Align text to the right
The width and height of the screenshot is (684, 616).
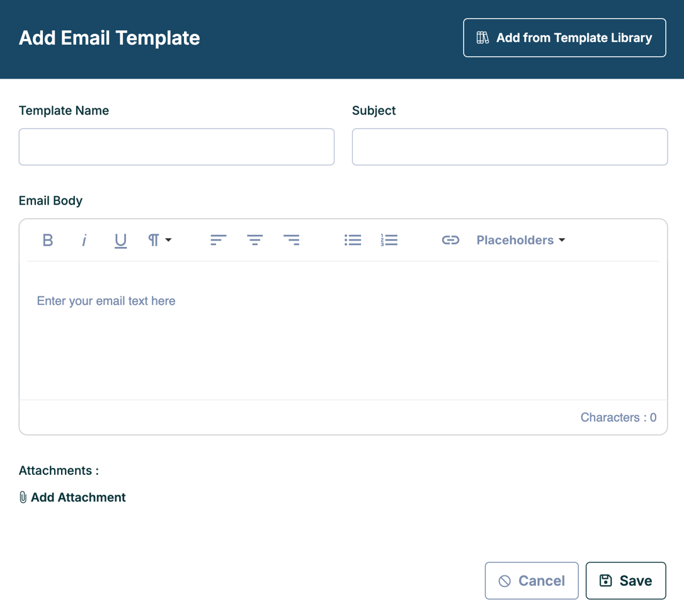pos(292,240)
